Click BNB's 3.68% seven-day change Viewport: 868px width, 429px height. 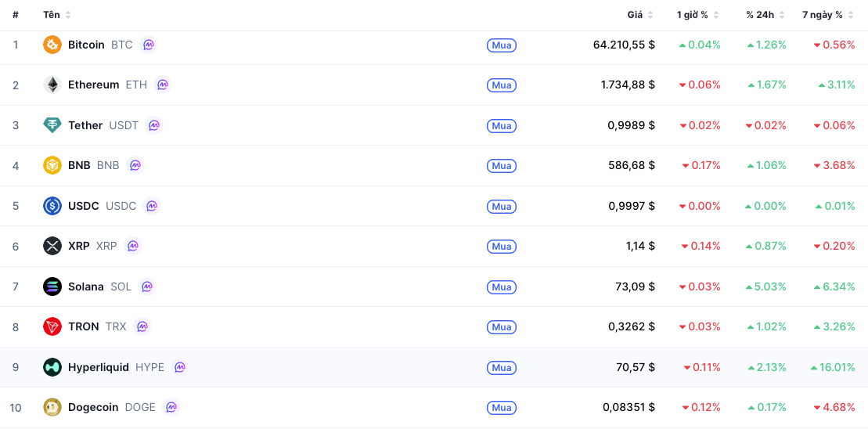(834, 165)
